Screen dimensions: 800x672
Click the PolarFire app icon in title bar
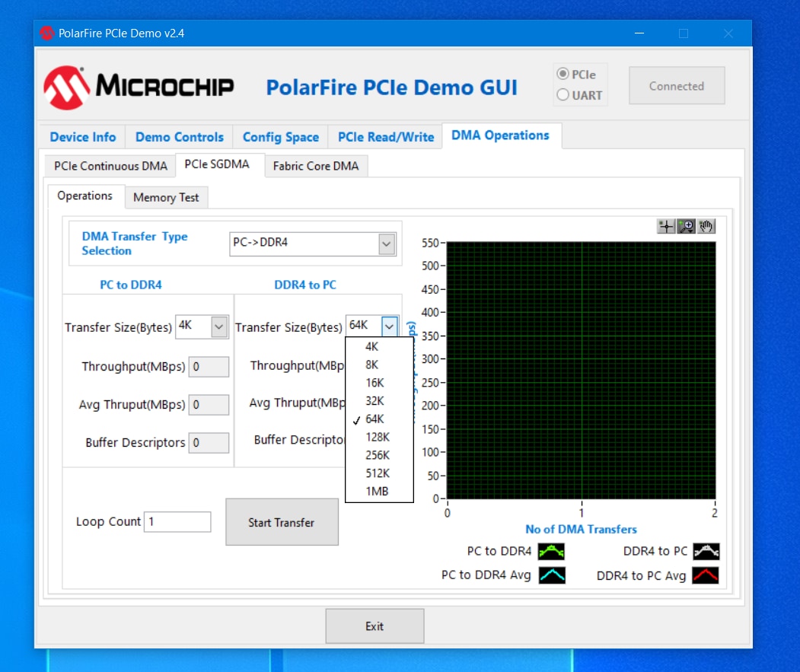point(47,33)
